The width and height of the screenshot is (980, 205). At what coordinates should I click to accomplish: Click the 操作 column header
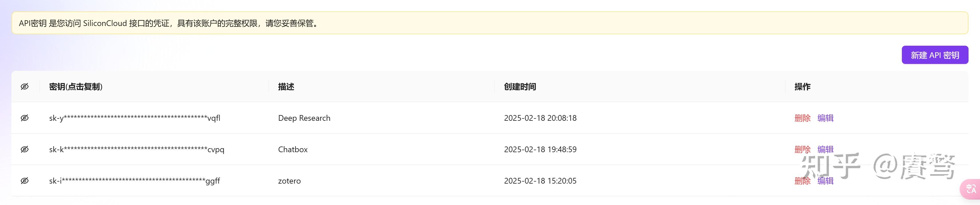pyautogui.click(x=802, y=87)
